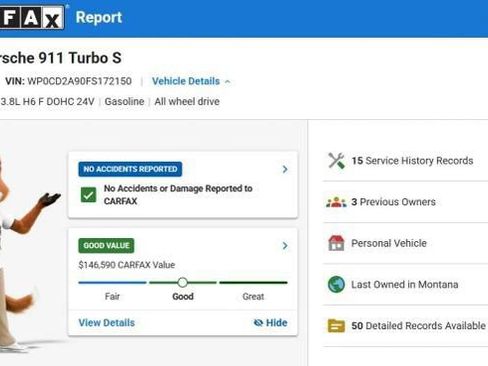488x366 pixels.
Task: Click the Great label under slider
Action: click(x=253, y=296)
